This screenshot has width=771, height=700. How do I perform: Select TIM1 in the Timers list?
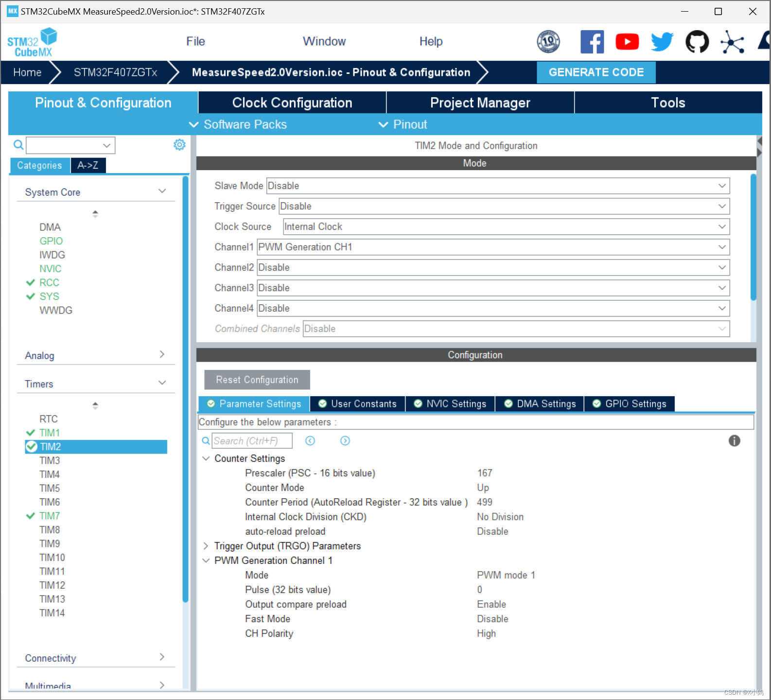(49, 433)
